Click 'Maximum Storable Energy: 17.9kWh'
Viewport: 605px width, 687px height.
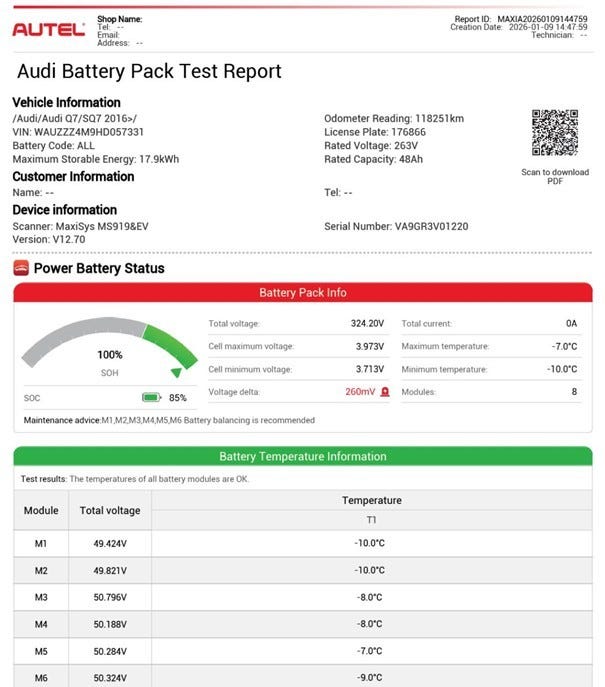96,159
